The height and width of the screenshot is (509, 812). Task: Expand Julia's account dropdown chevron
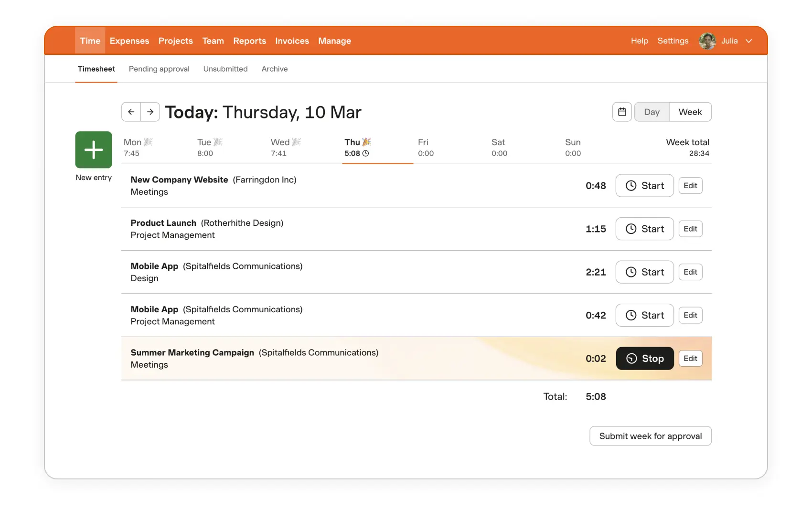[x=748, y=41]
